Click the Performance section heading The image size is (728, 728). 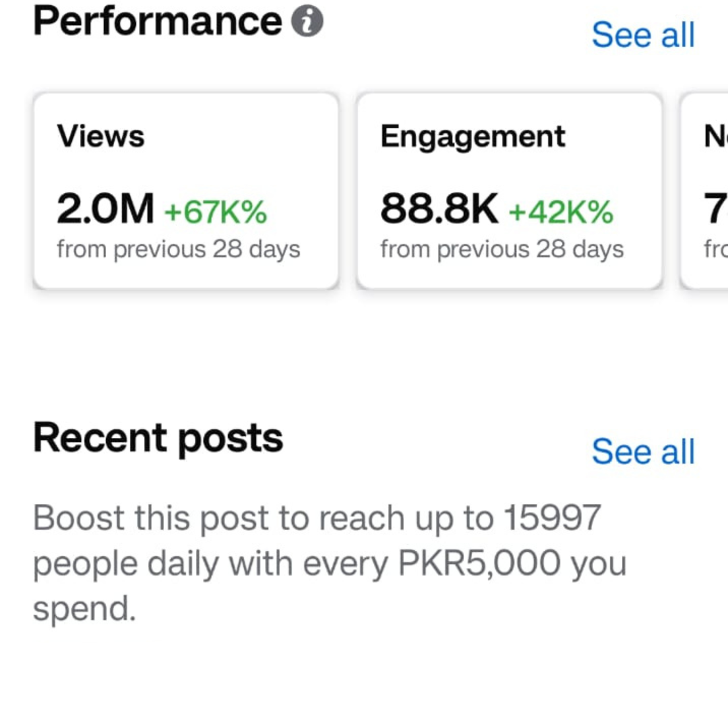157,22
